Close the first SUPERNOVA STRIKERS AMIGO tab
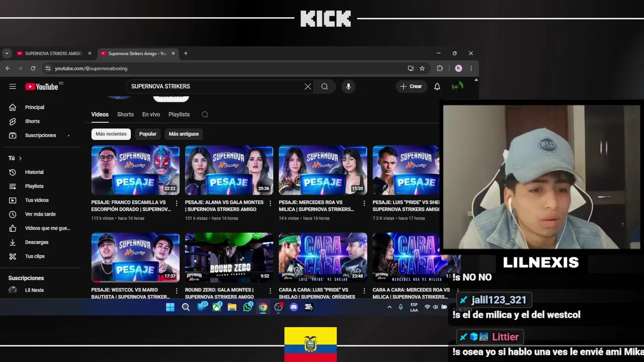Screen dimensions: 644x362 pos(90,53)
